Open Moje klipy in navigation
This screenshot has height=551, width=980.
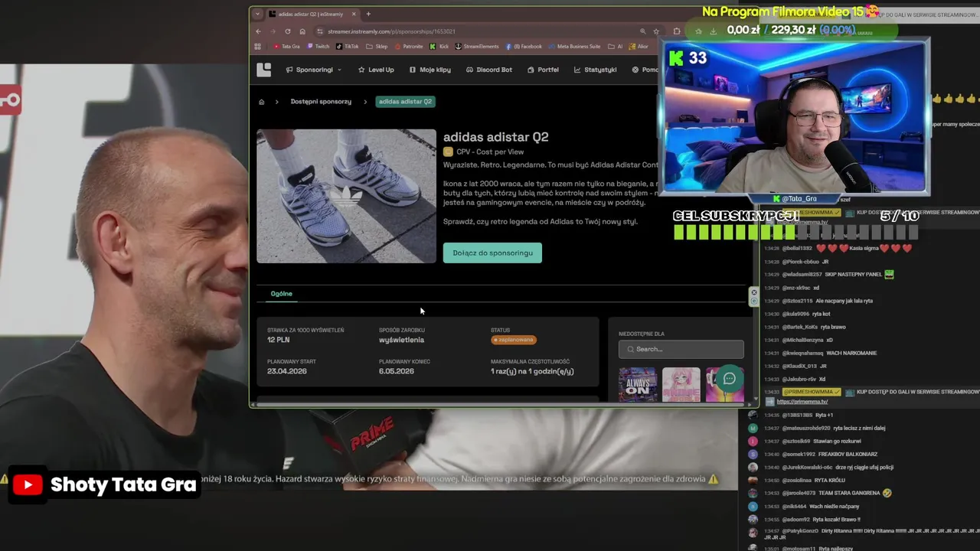pos(430,70)
